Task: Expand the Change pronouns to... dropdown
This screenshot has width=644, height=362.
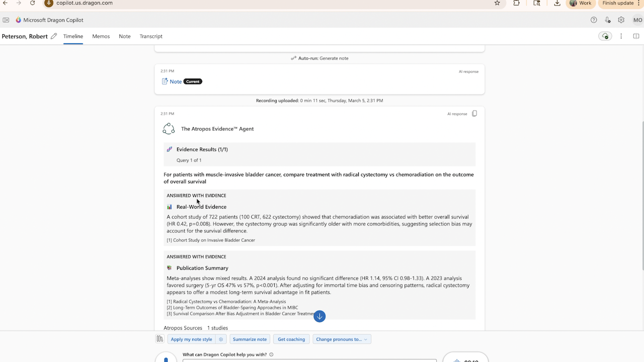Action: pyautogui.click(x=342, y=339)
